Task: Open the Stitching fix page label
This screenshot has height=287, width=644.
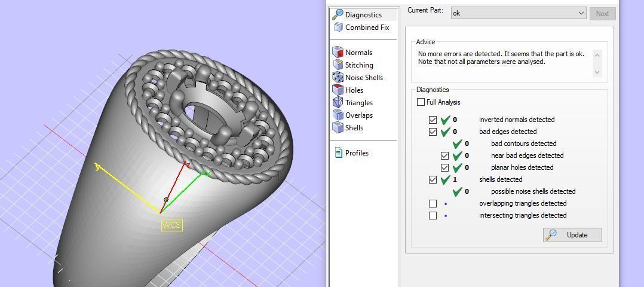Action: pyautogui.click(x=359, y=65)
